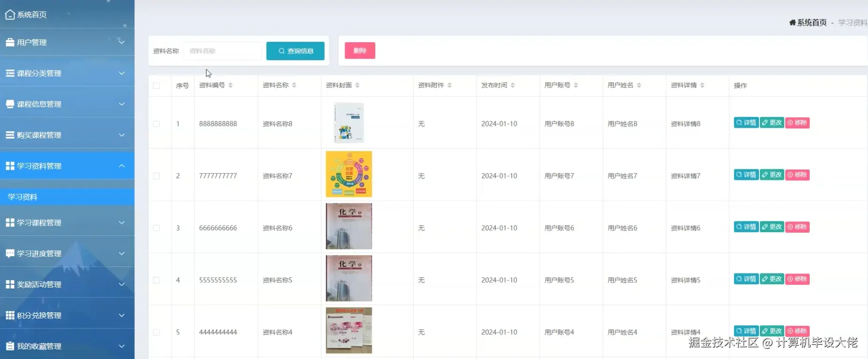The width and height of the screenshot is (868, 359).
Task: Expand the 课程分类管理 menu chevron
Action: [122, 73]
